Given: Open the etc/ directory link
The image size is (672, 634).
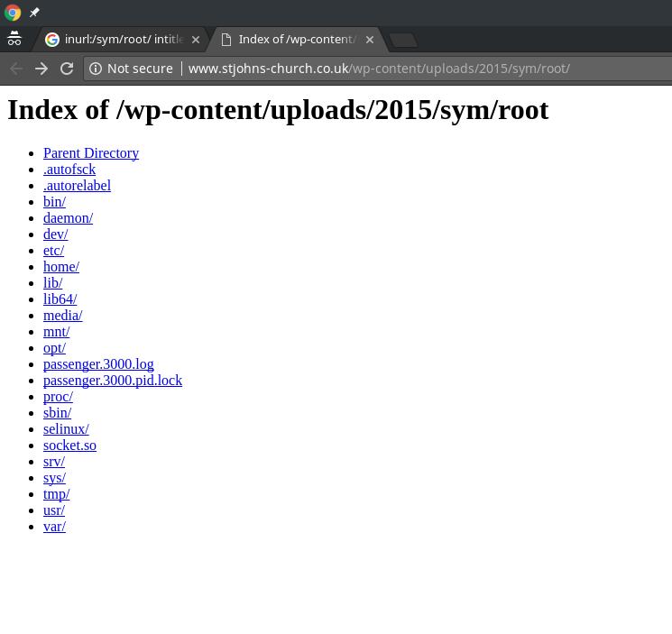Looking at the screenshot, I should tap(53, 251).
